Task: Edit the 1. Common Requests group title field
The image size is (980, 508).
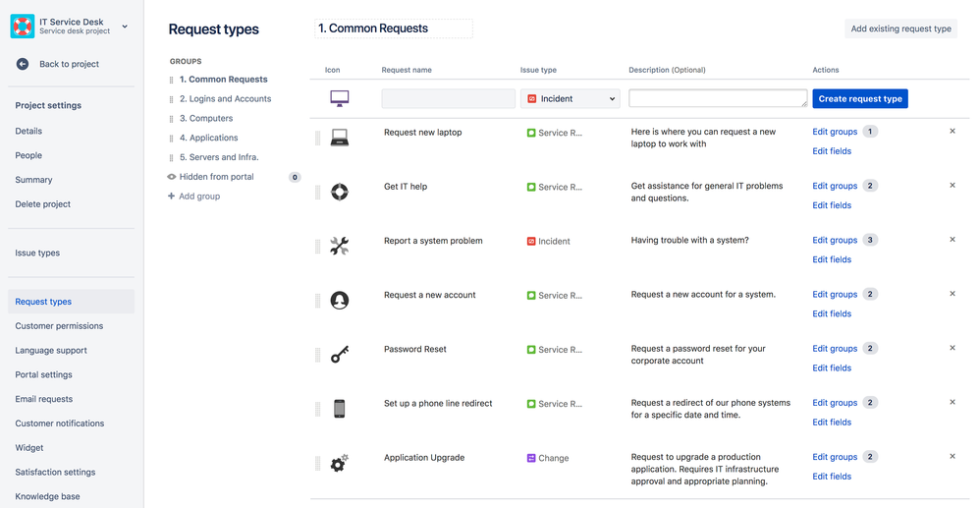Action: [394, 28]
